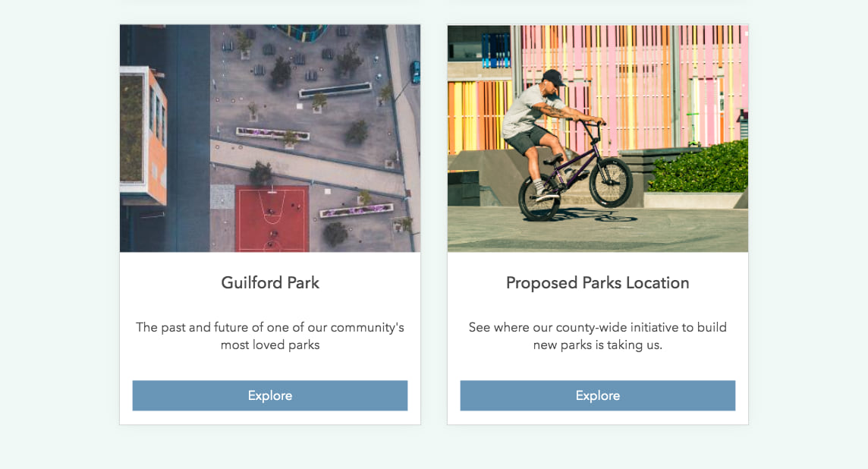Click the Explore button under Guilford Park
The height and width of the screenshot is (469, 868).
(270, 395)
